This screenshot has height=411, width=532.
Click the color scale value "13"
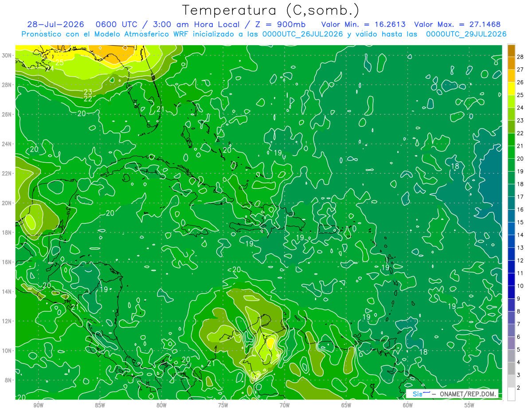(x=520, y=248)
